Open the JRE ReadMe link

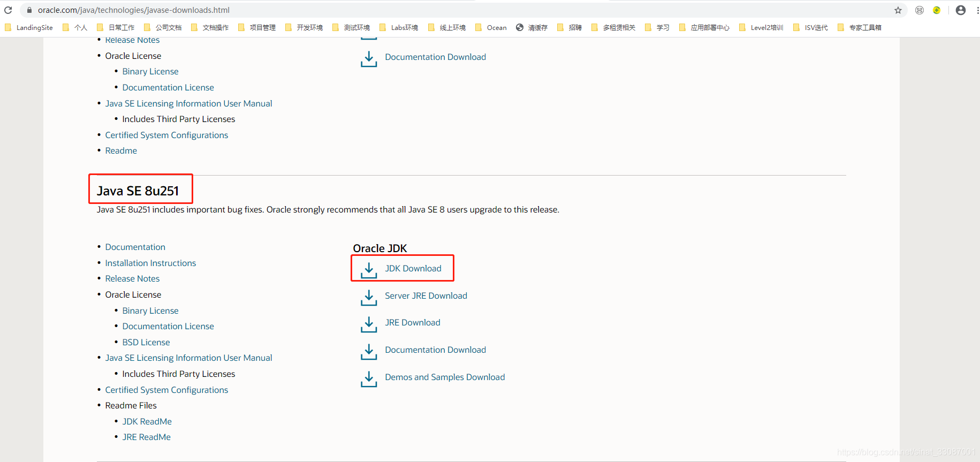coord(147,437)
